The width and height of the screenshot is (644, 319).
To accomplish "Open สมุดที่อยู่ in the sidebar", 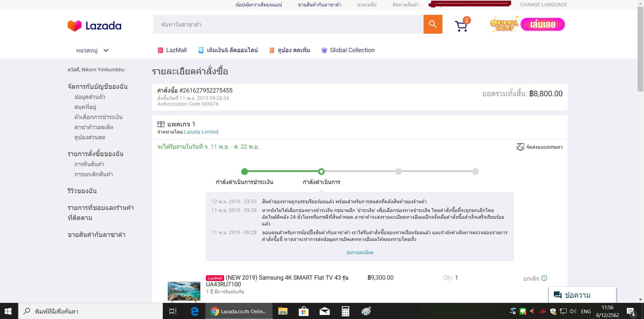I will pyautogui.click(x=85, y=107).
